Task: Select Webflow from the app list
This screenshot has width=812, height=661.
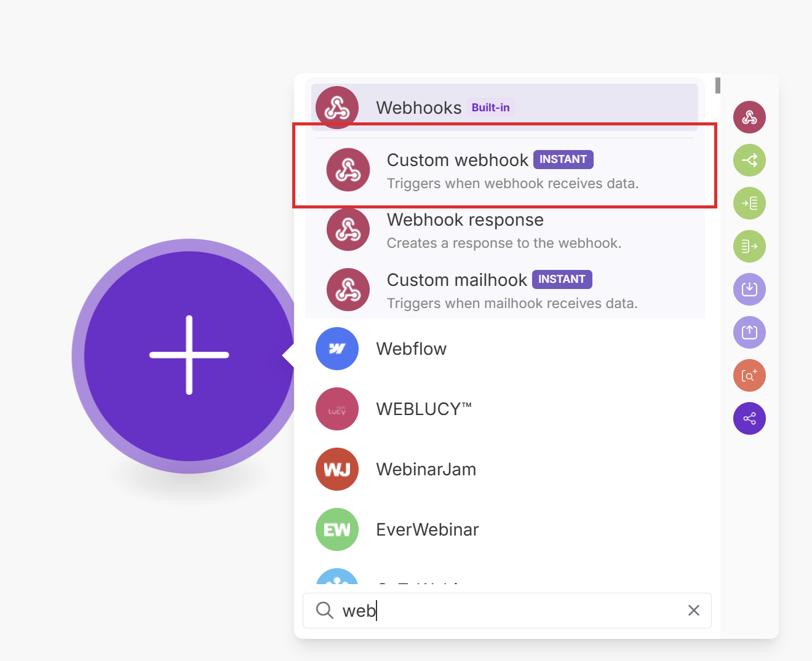Action: point(504,349)
